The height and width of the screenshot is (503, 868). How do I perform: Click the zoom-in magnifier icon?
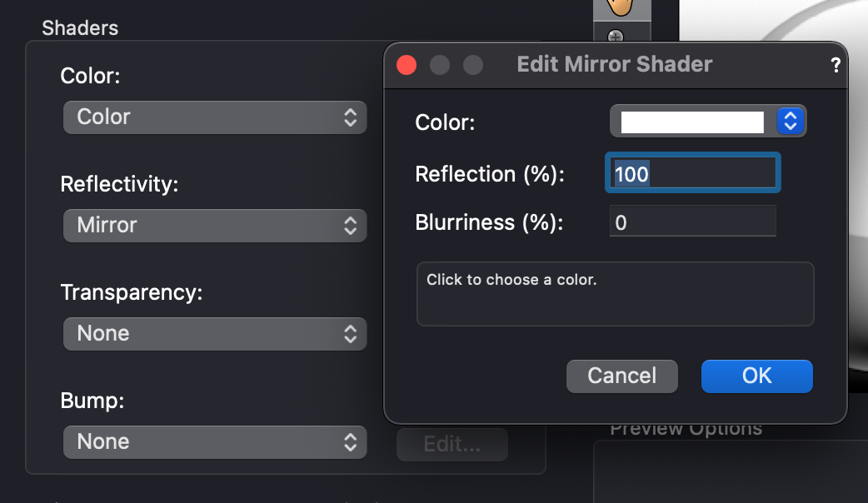click(616, 36)
